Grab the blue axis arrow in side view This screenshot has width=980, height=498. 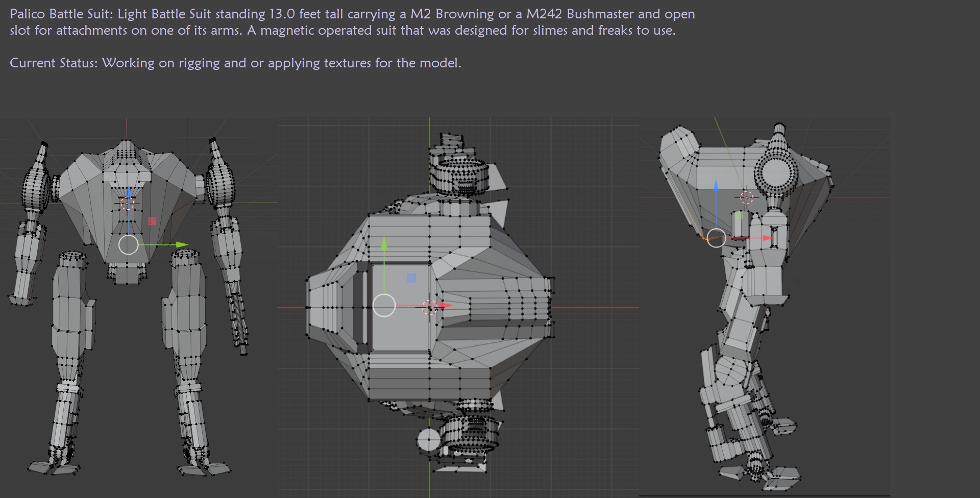click(x=716, y=186)
